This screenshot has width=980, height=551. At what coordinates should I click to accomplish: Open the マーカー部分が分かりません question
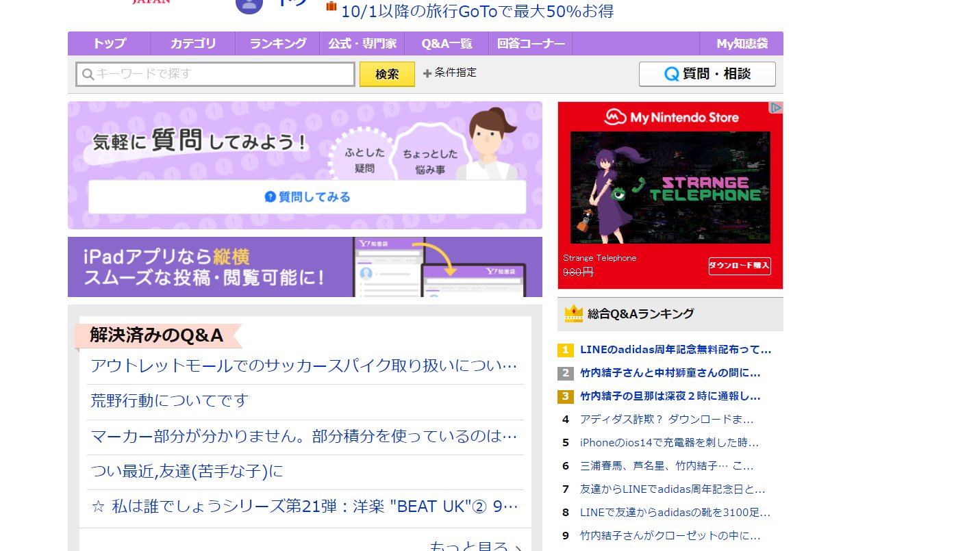coord(303,436)
